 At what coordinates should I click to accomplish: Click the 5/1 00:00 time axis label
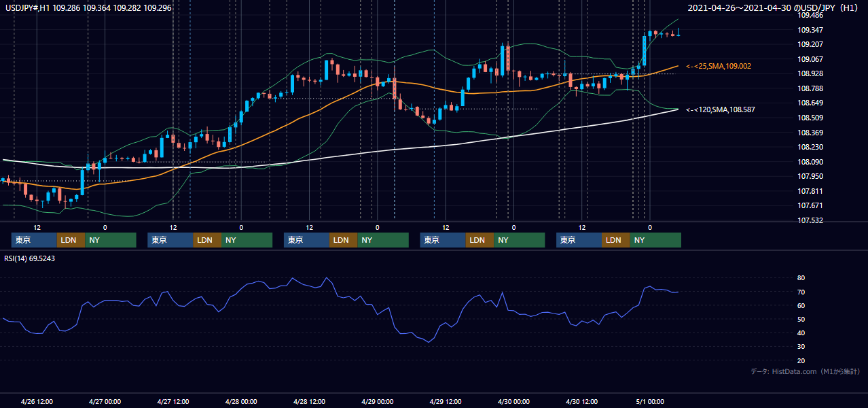point(649,401)
